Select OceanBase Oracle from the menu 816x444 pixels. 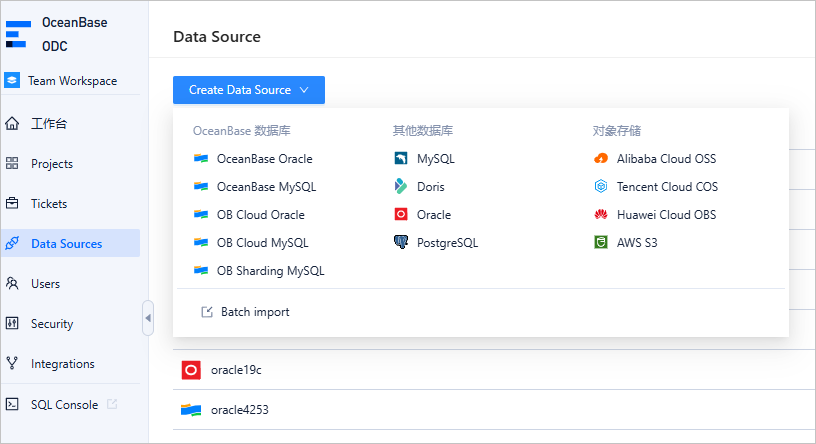pyautogui.click(x=264, y=159)
